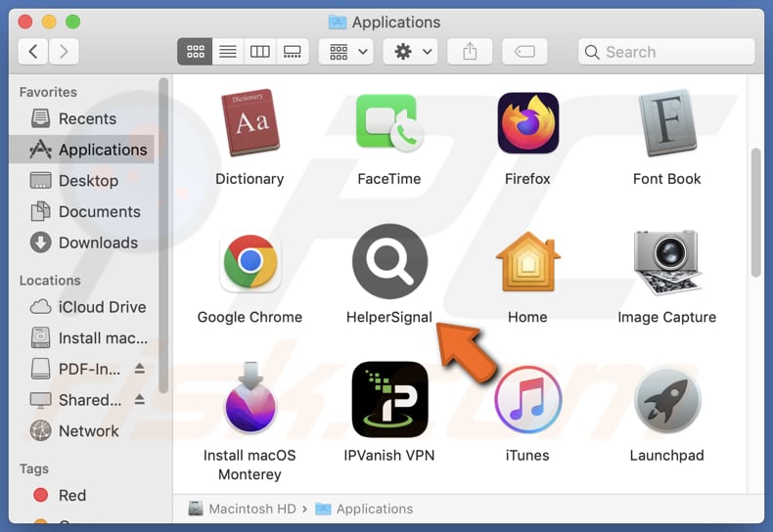Click the Google Chrome file name label
This screenshot has height=532, width=773.
click(x=250, y=317)
